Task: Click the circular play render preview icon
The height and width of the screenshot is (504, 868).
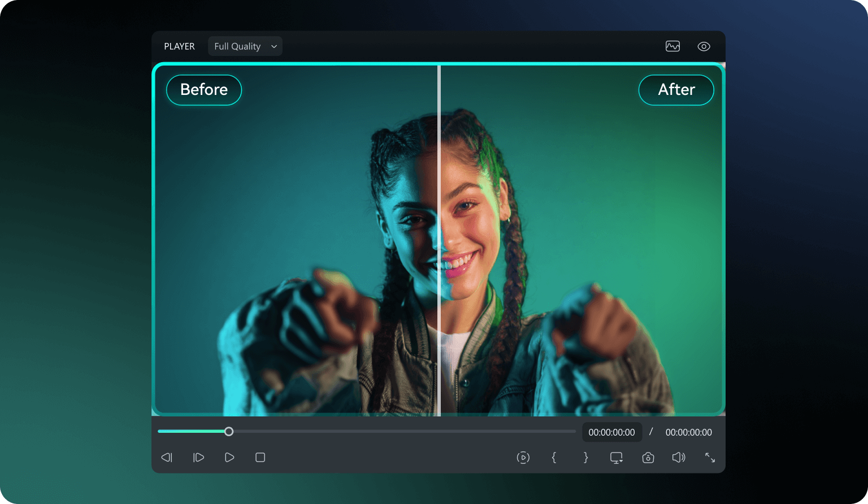Action: coord(523,458)
